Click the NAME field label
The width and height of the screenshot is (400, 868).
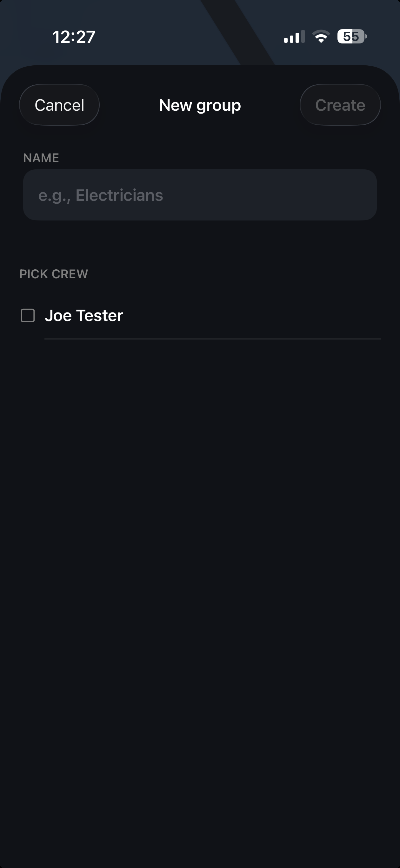(41, 158)
